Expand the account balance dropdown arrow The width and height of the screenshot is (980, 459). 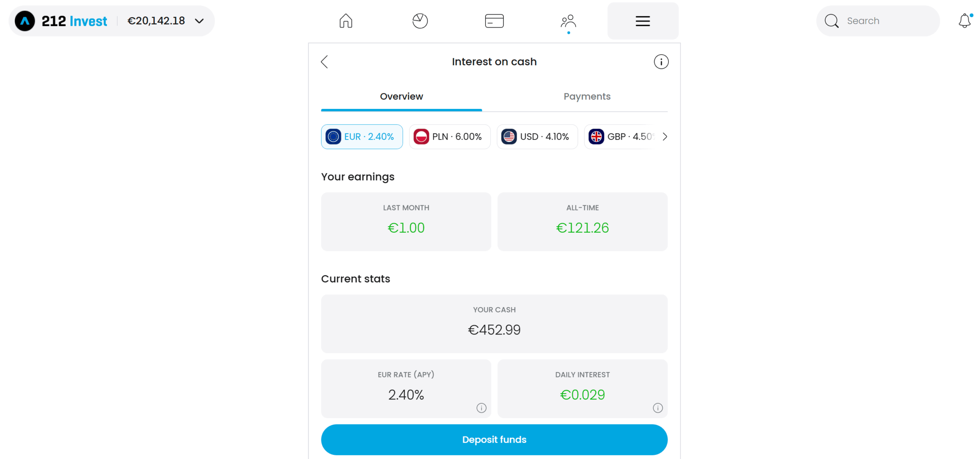(x=199, y=21)
